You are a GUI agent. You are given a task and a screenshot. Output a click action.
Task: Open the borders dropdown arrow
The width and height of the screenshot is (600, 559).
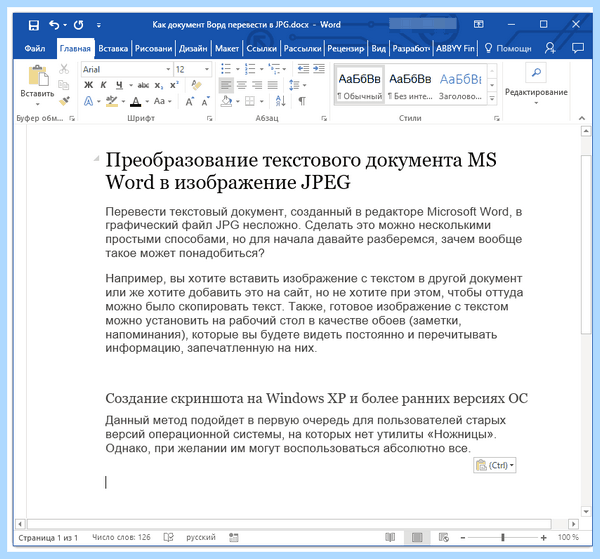tap(262, 101)
